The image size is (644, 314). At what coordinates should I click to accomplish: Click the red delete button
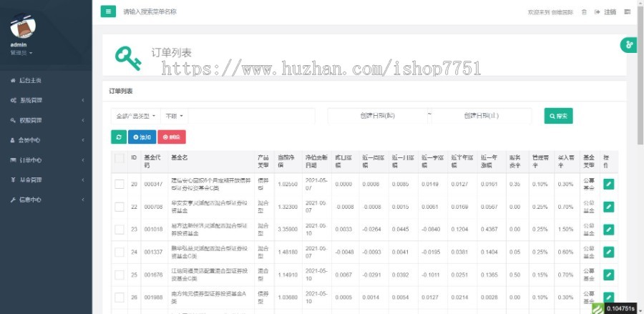(x=172, y=137)
